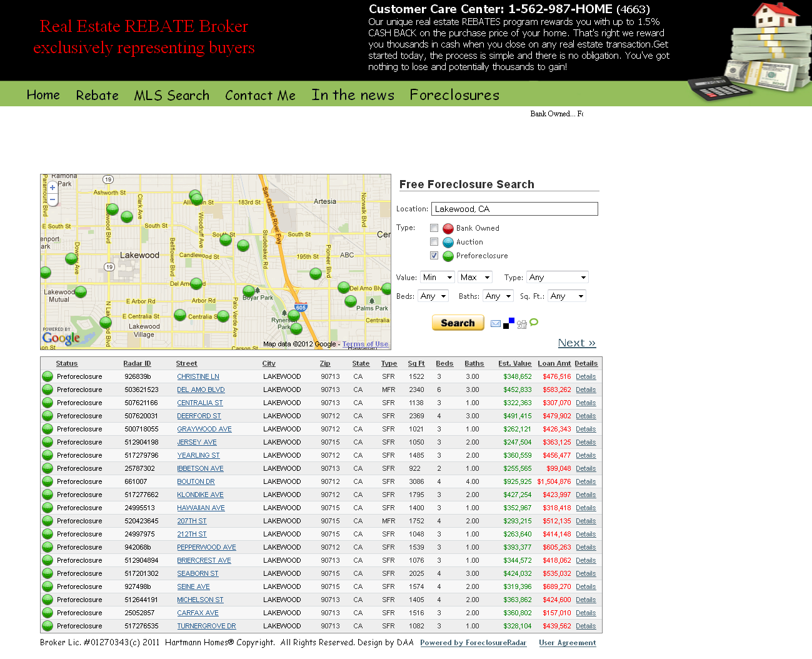Screen dimensions: 812x659
Task: Enable the Bank Owned checkbox
Action: pos(434,228)
